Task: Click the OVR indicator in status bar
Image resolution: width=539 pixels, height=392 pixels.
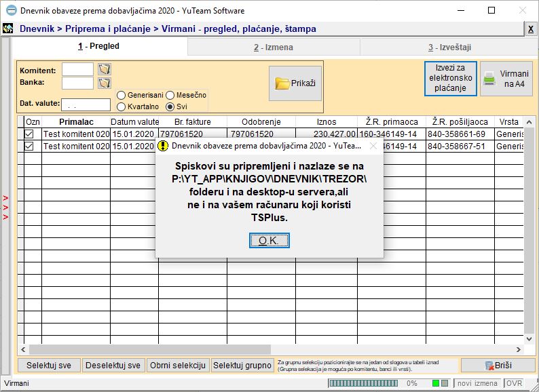Action: pos(514,383)
